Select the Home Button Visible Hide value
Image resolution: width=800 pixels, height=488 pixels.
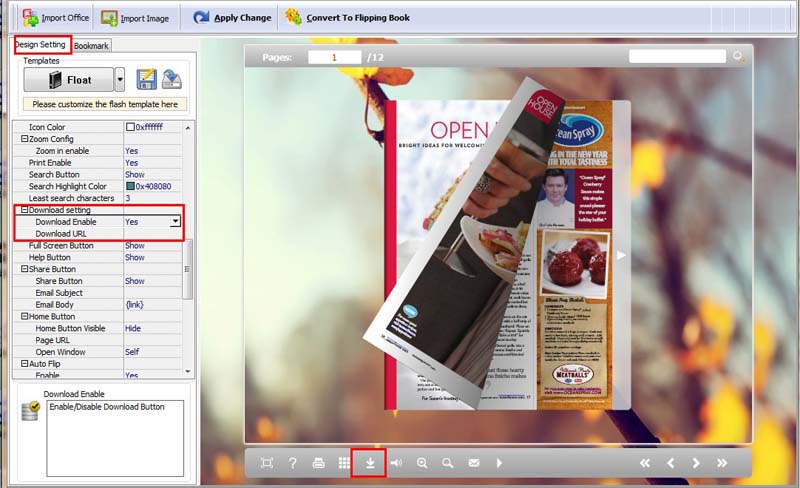tap(133, 328)
